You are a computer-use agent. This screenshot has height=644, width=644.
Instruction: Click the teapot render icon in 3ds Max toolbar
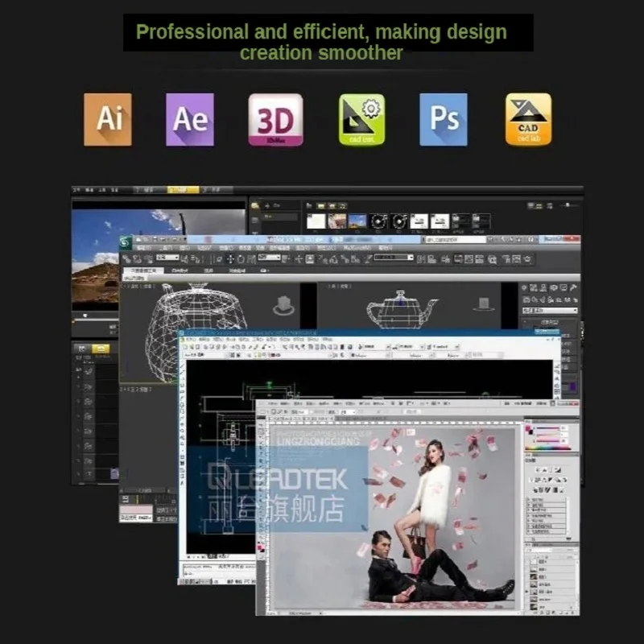pos(527,259)
